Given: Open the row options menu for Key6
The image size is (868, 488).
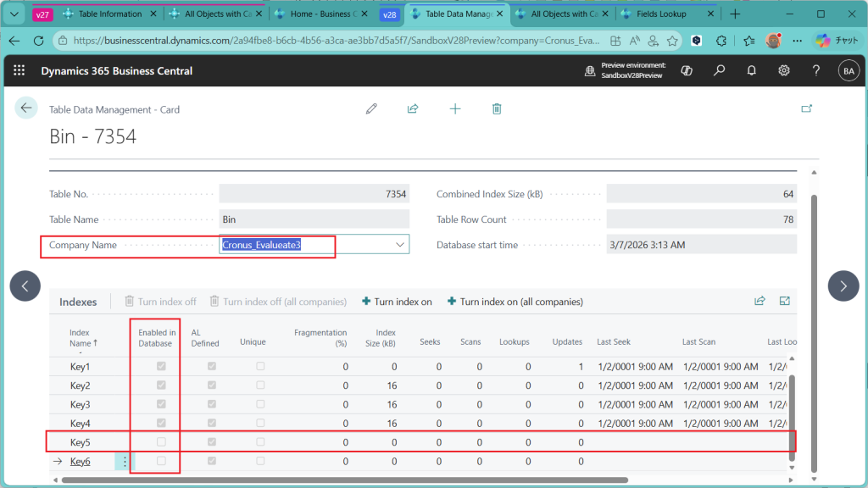Looking at the screenshot, I should coord(125,462).
